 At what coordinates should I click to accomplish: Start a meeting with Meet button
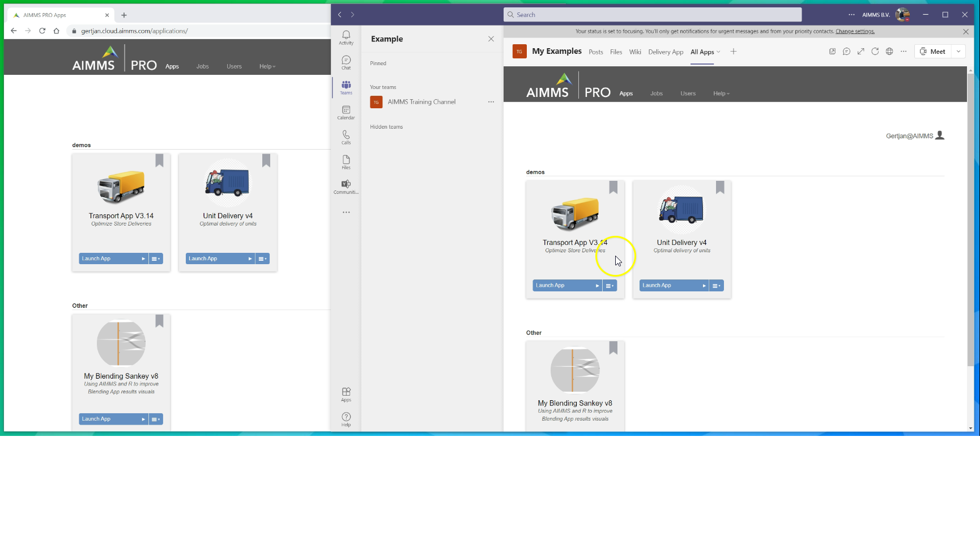click(933, 52)
